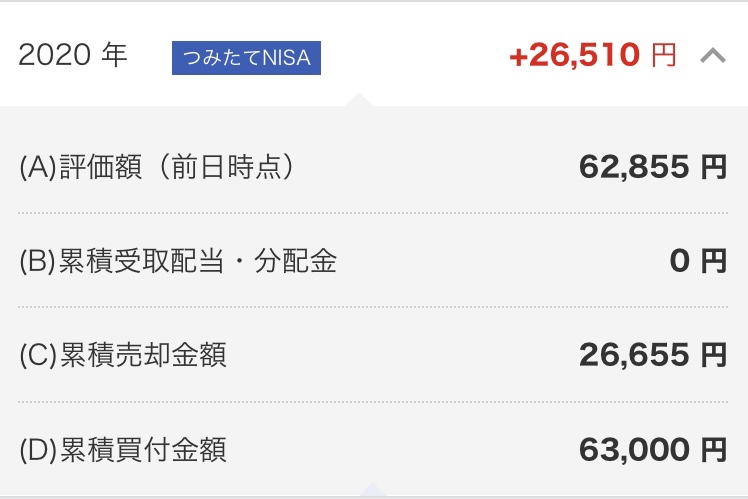Click the 円 unit after 63,000

714,449
